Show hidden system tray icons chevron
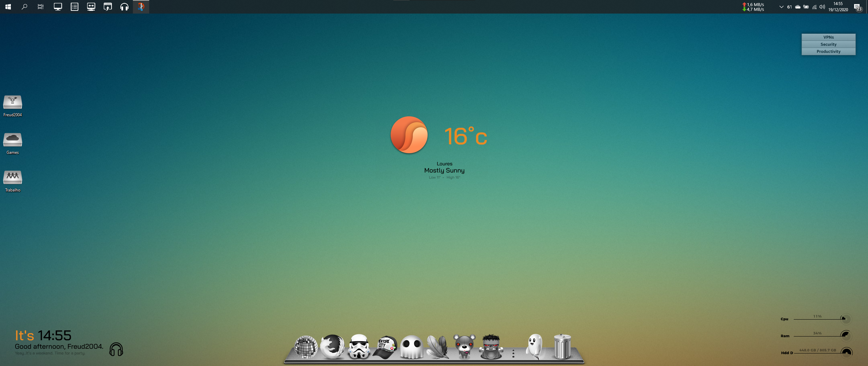 click(781, 7)
